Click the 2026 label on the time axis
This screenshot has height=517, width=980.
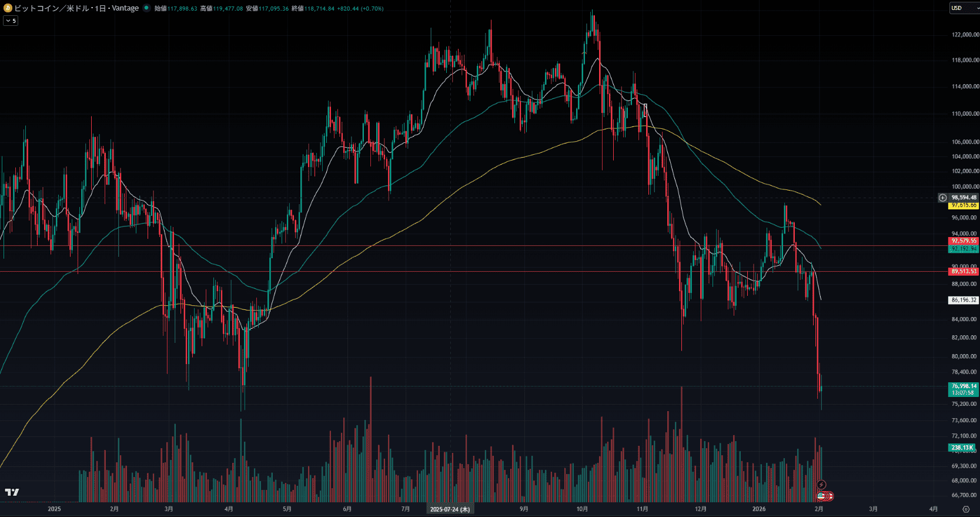[759, 509]
